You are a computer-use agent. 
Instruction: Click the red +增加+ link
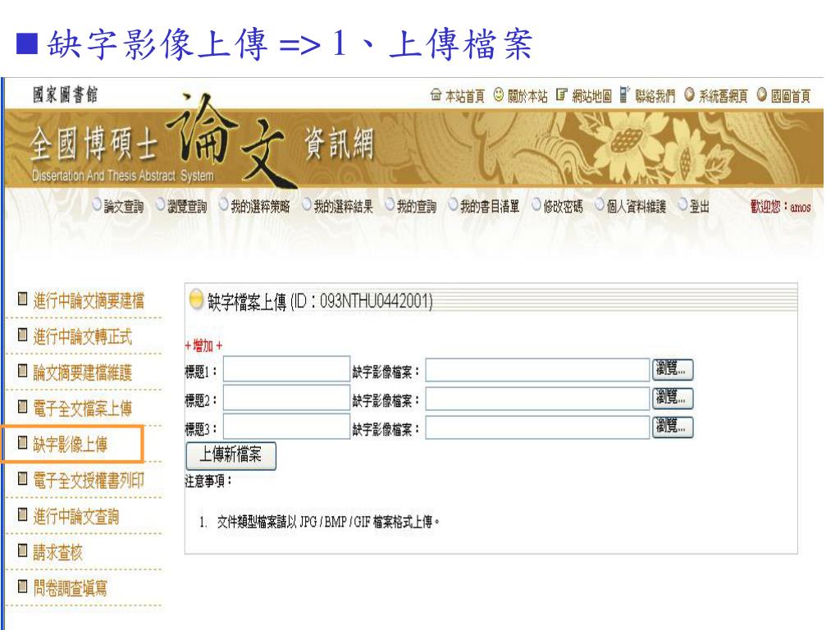pyautogui.click(x=203, y=345)
